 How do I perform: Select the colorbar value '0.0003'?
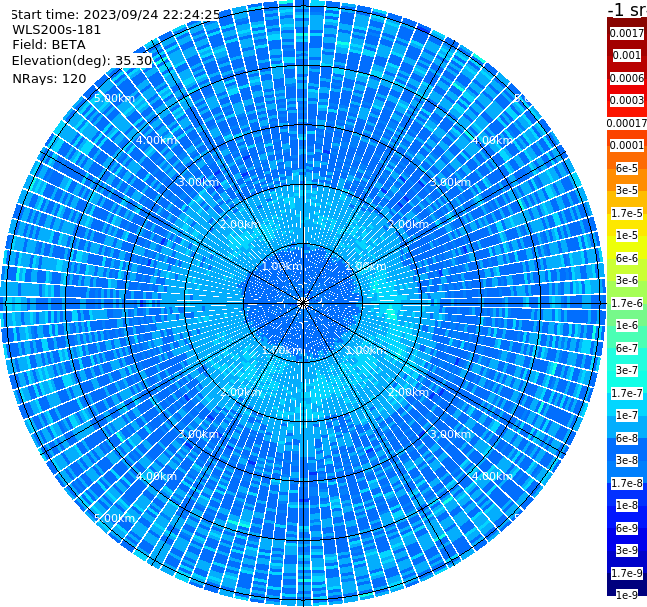click(x=627, y=100)
